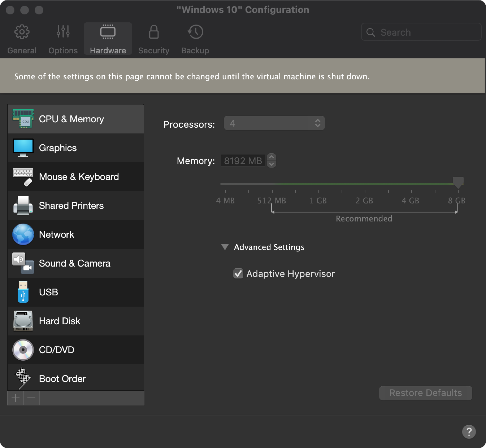Remove a device with the minus button
The image size is (486, 448).
coord(31,398)
